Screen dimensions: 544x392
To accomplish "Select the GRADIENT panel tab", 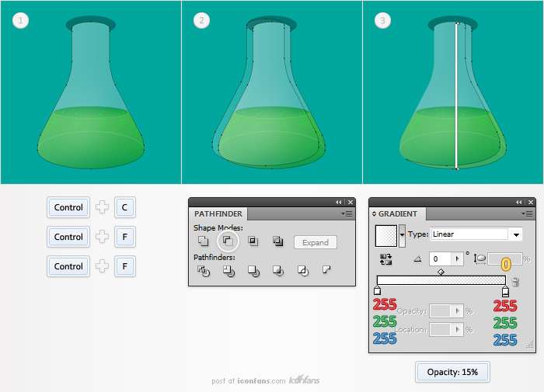I will coord(398,213).
